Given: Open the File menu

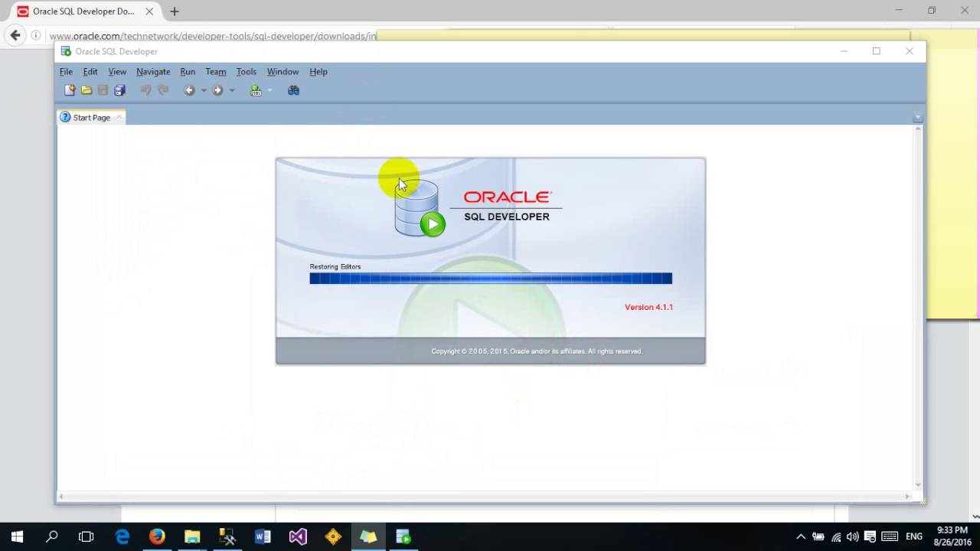Looking at the screenshot, I should coord(66,72).
